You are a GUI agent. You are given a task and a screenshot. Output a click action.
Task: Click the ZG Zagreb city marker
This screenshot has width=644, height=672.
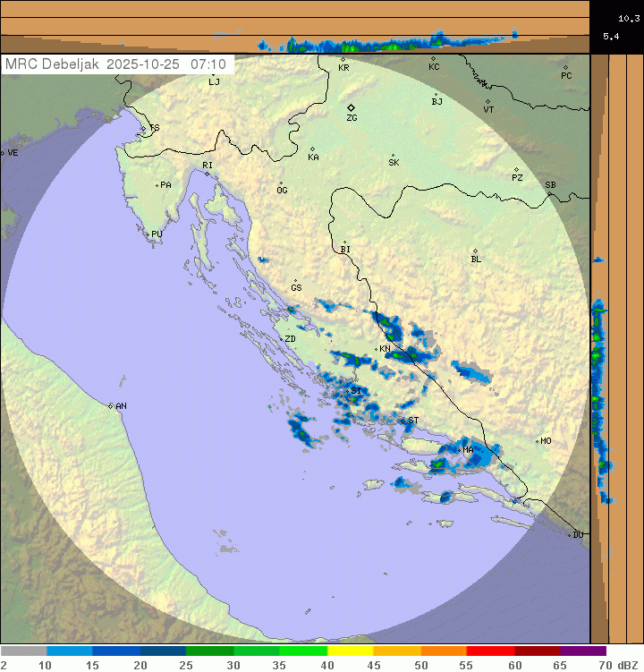tap(352, 107)
